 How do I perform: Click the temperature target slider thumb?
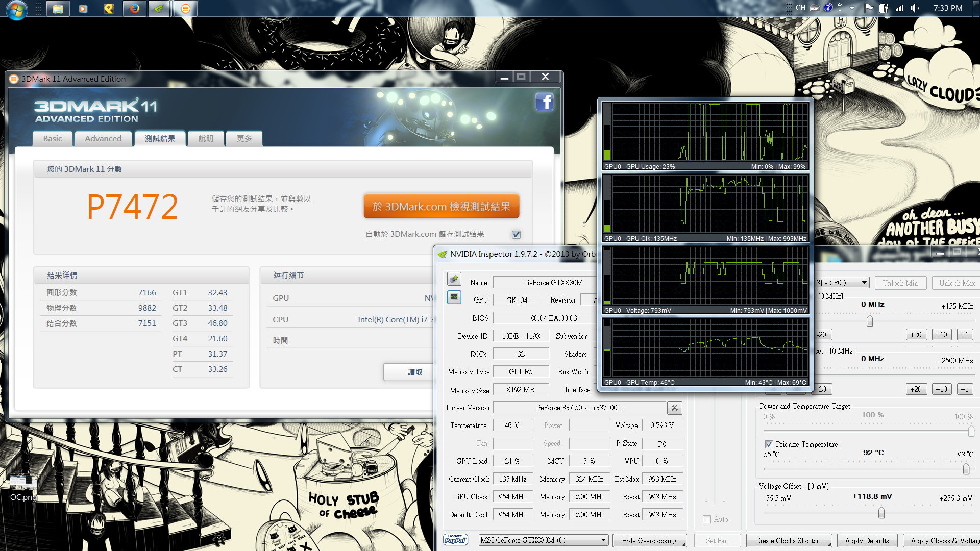[x=966, y=468]
